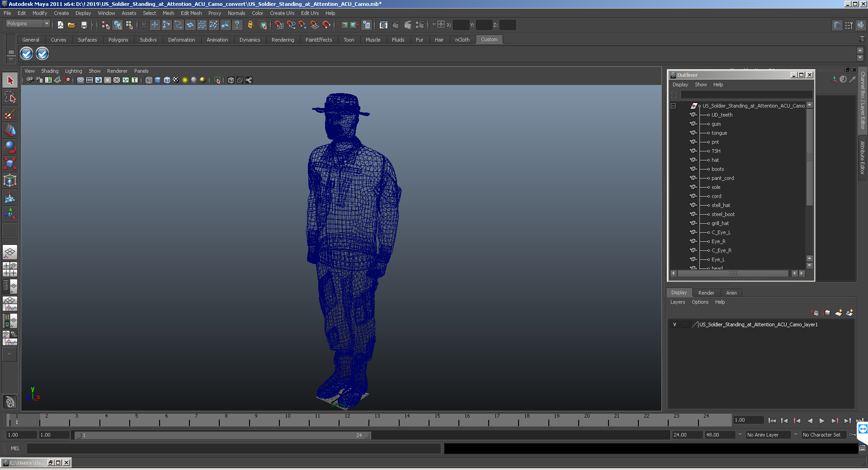Open the Shading viewport menu
This screenshot has width=868, height=470.
[x=50, y=71]
